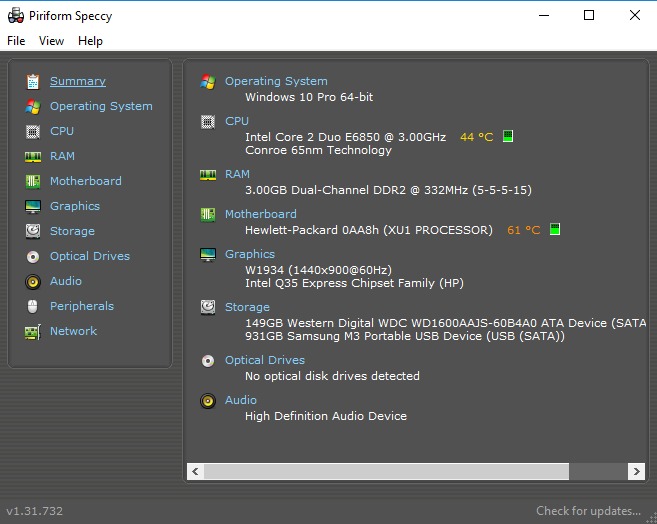Click Graphics heading in summary pane
657x524 pixels.
[250, 254]
